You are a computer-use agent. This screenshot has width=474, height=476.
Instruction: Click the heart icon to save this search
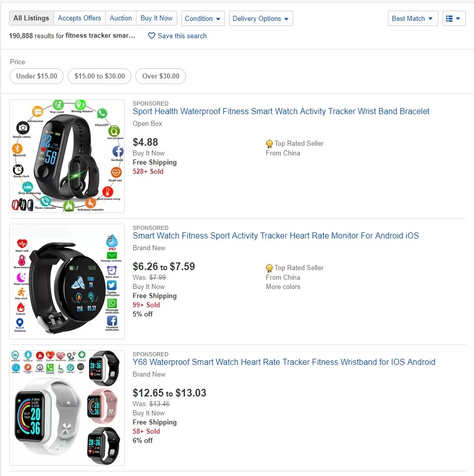pos(151,36)
